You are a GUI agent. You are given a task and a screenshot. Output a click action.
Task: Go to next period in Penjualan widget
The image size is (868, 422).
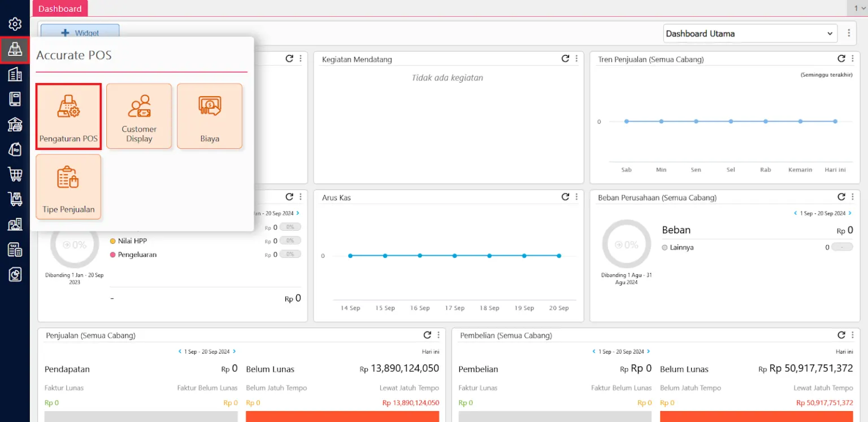click(235, 351)
